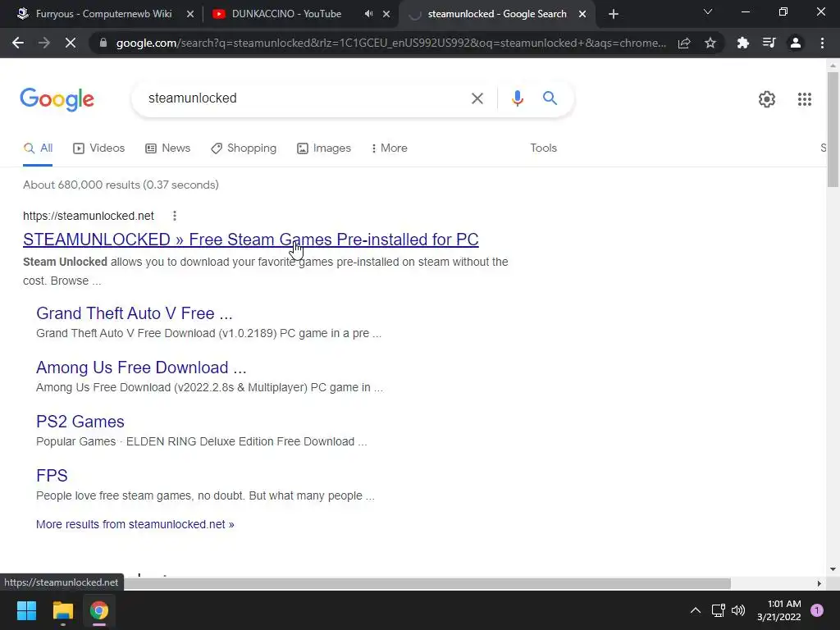Open a new tab with the plus button
This screenshot has height=630, width=840.
pos(614,14)
